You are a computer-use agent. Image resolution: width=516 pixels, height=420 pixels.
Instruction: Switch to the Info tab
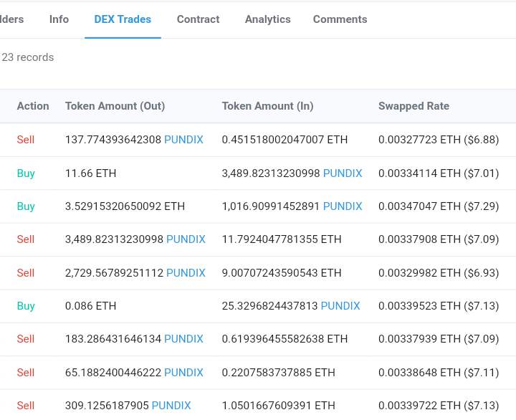(59, 19)
